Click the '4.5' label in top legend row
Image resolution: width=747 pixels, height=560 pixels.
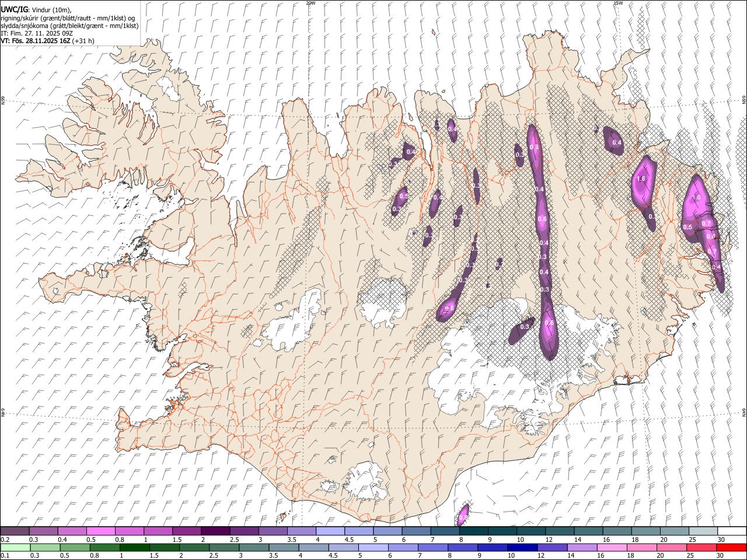pos(350,540)
